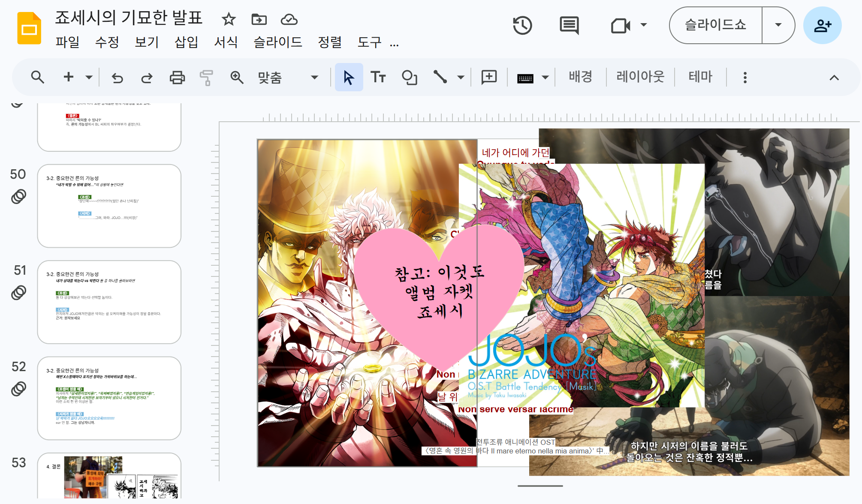Click the search menus magnifier icon
The height and width of the screenshot is (504, 862).
tap(38, 77)
